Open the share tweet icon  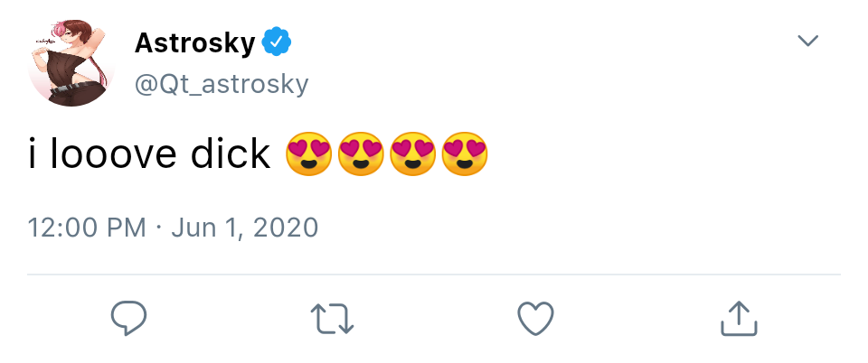738,317
